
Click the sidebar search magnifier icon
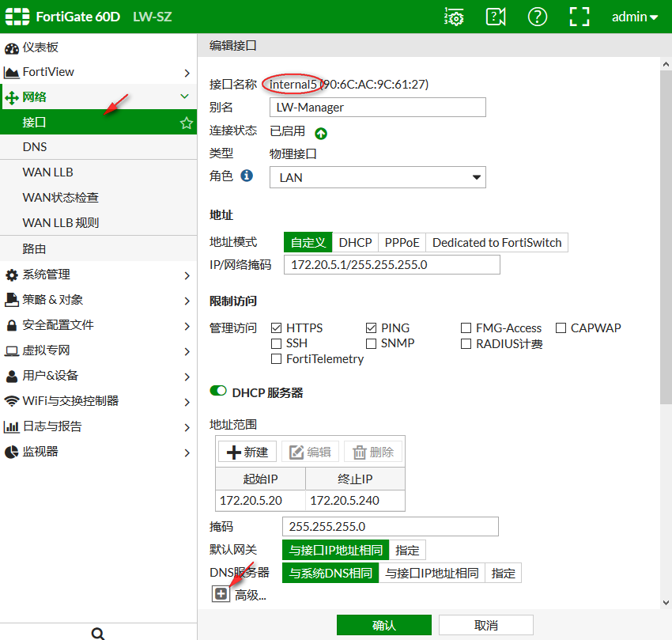98,634
